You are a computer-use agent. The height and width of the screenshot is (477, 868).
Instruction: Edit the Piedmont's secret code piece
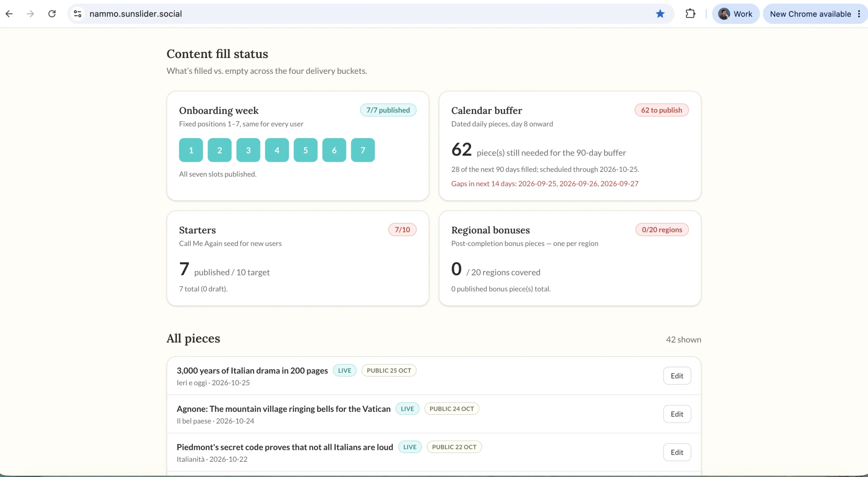pyautogui.click(x=677, y=452)
